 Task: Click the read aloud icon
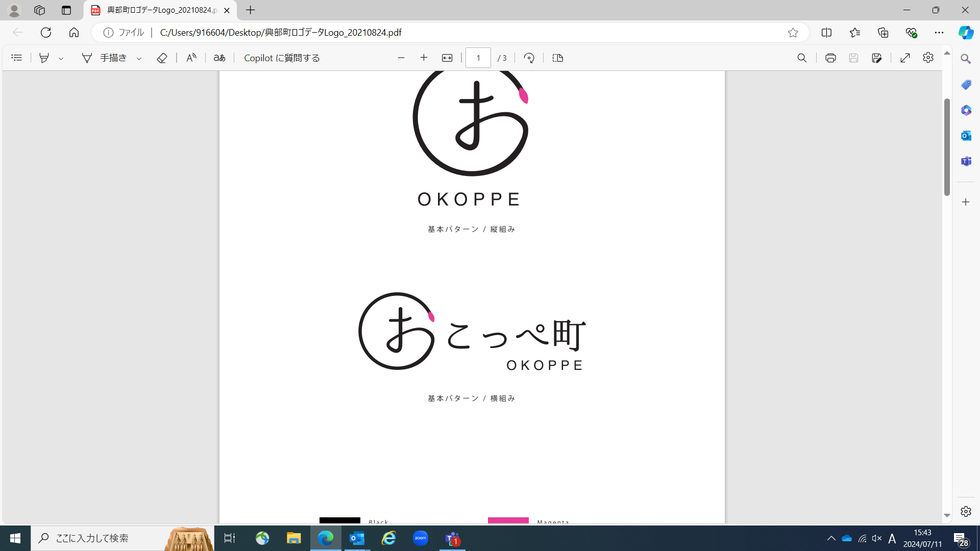coord(191,58)
